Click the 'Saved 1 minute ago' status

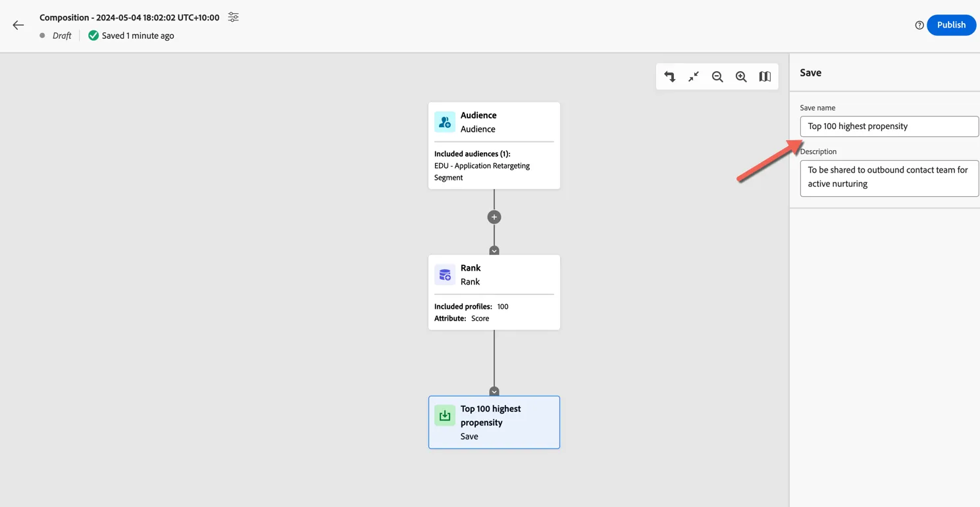[138, 36]
